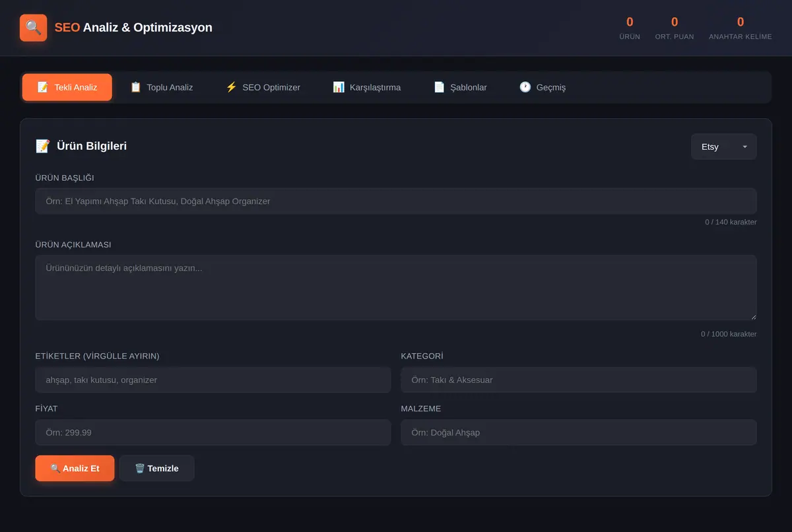The image size is (792, 532).
Task: Click the magnifier app logo icon
Action: (33, 28)
